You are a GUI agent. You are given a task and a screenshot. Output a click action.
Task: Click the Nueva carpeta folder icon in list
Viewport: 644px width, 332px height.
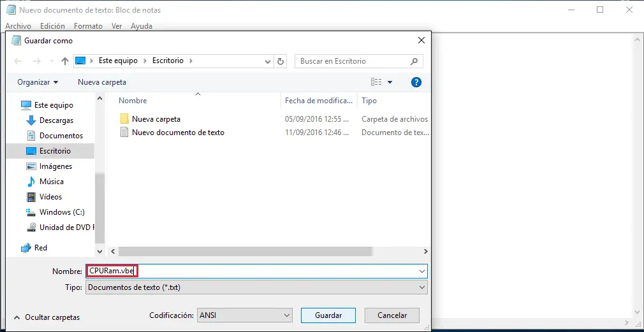tap(124, 119)
